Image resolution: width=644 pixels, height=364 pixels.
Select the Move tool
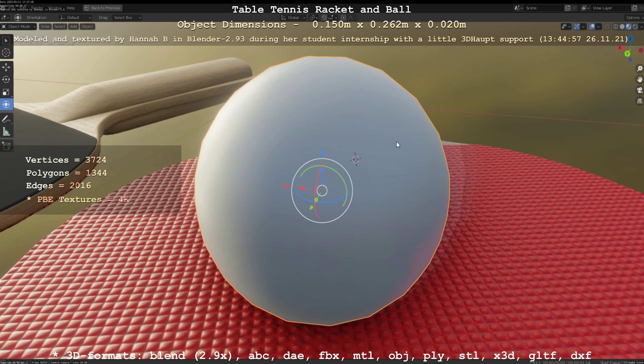pyautogui.click(x=6, y=67)
